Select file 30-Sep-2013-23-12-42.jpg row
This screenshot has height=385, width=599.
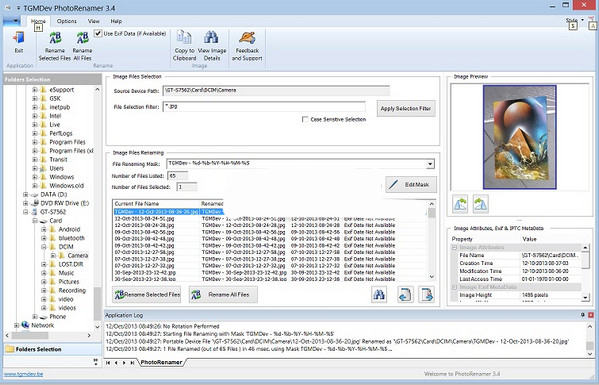254,272
